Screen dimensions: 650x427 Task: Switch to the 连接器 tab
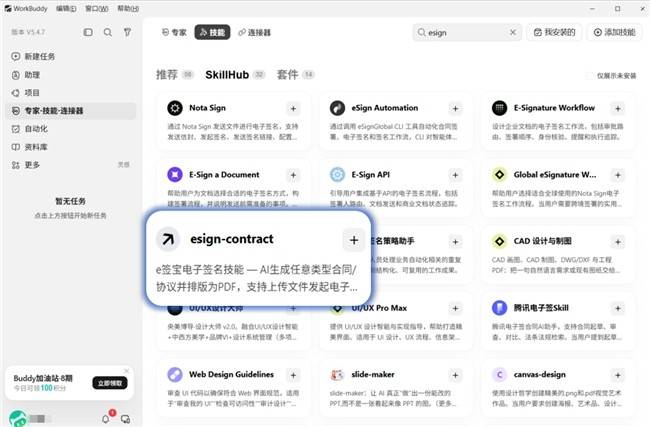[x=255, y=32]
